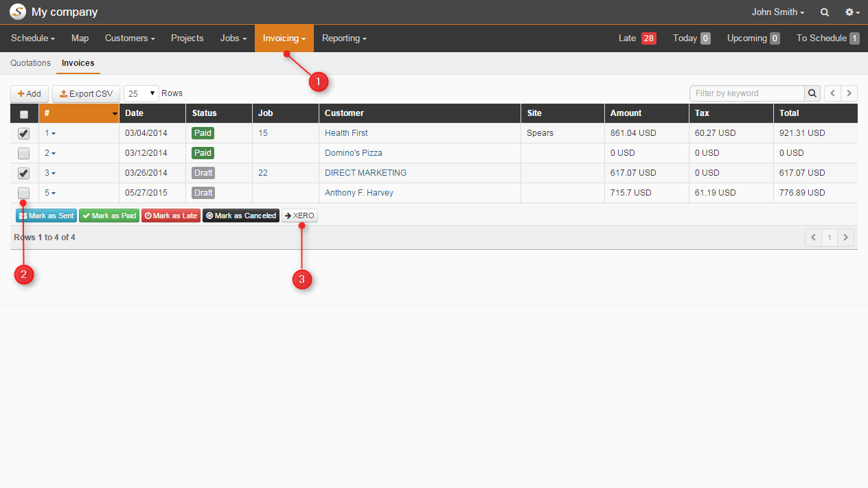Open the settings gear menu

[852, 12]
